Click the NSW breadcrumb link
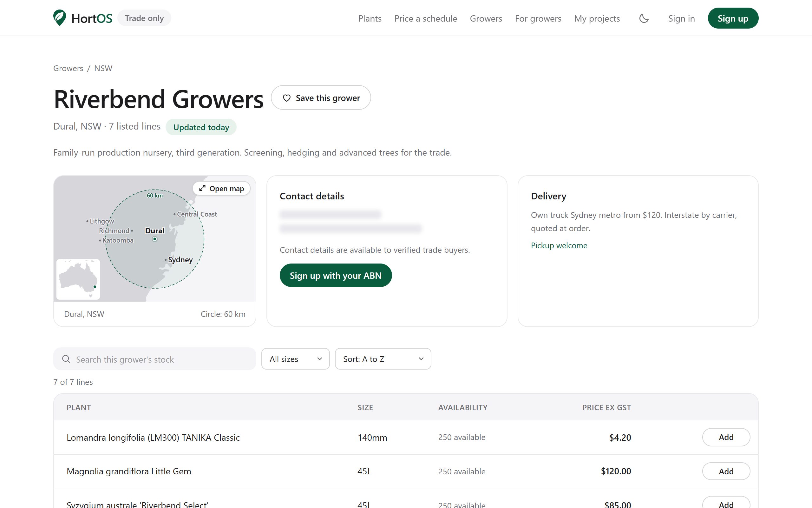The image size is (812, 508). tap(103, 68)
